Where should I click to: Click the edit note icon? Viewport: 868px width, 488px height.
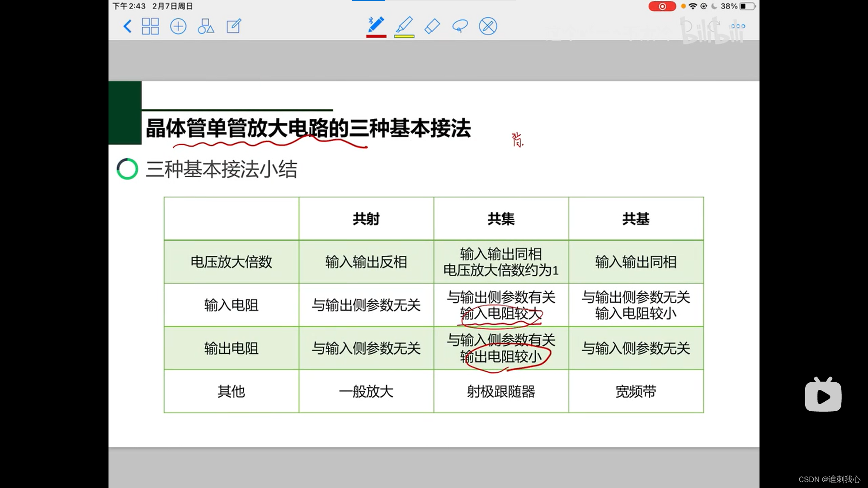pos(234,26)
